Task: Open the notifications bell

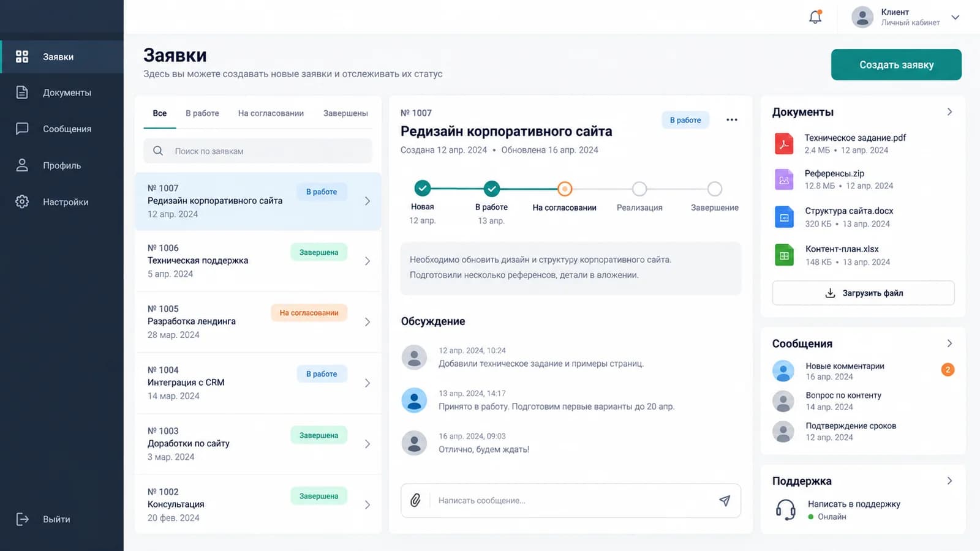Action: pos(815,17)
